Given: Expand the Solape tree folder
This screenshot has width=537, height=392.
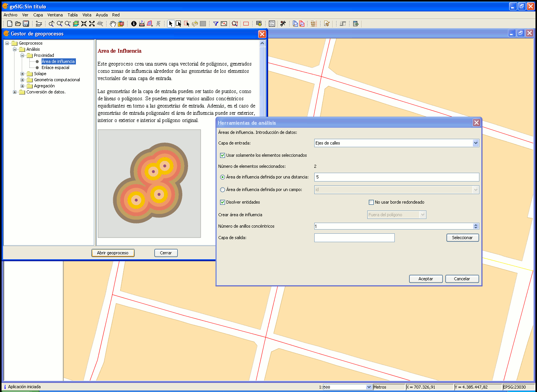Looking at the screenshot, I should pos(22,74).
